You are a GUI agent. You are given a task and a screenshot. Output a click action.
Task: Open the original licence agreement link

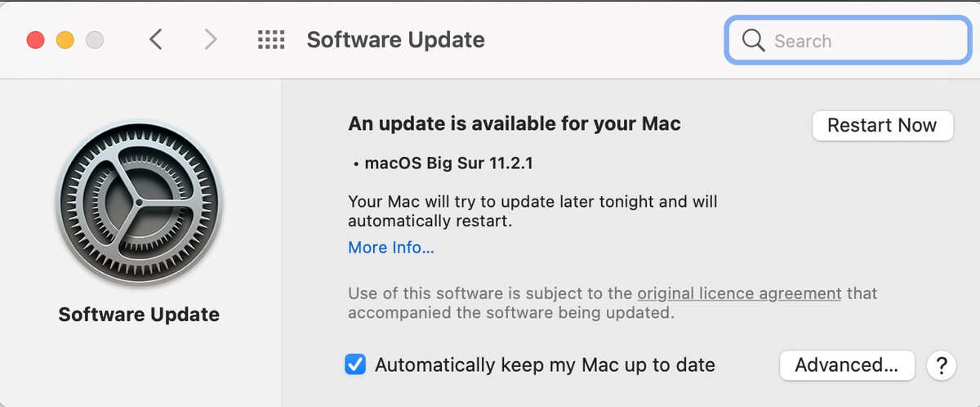tap(739, 293)
